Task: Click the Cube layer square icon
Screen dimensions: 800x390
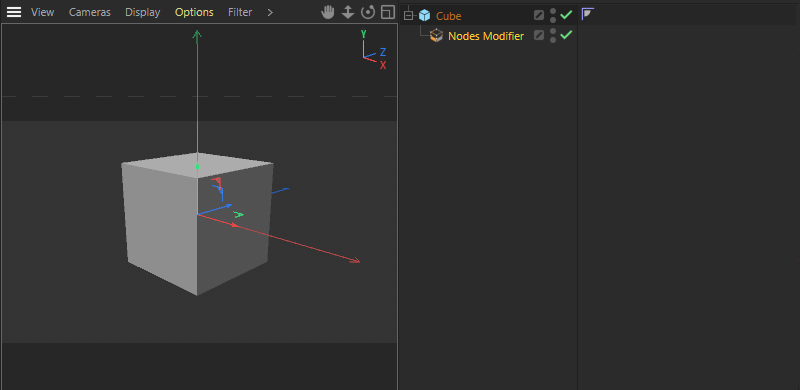Action: click(539, 15)
